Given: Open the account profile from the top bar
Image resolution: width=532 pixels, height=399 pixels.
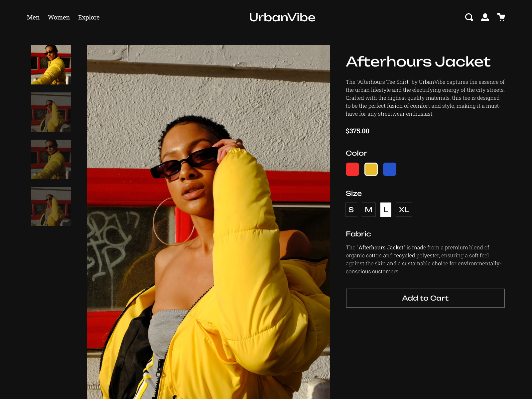Looking at the screenshot, I should [485, 17].
